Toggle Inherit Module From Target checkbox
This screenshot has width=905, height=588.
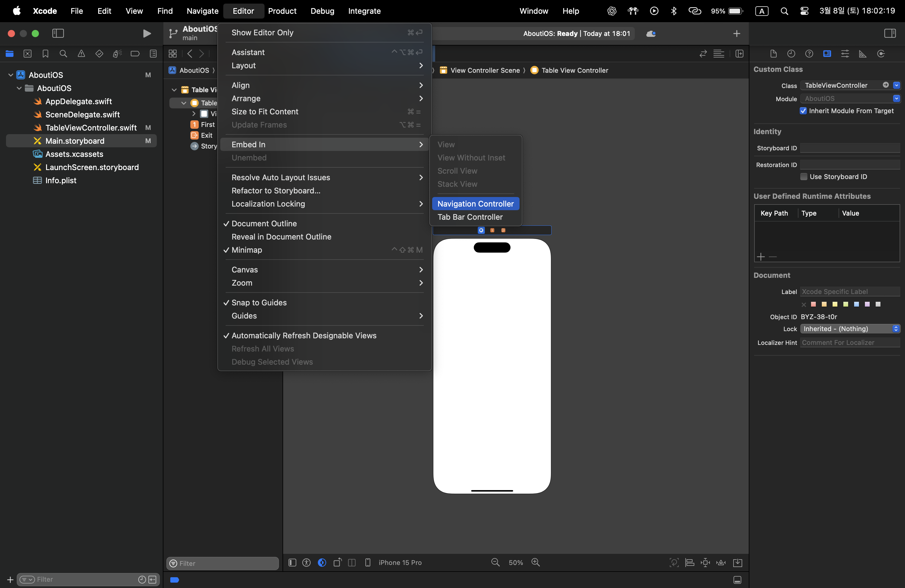[803, 111]
